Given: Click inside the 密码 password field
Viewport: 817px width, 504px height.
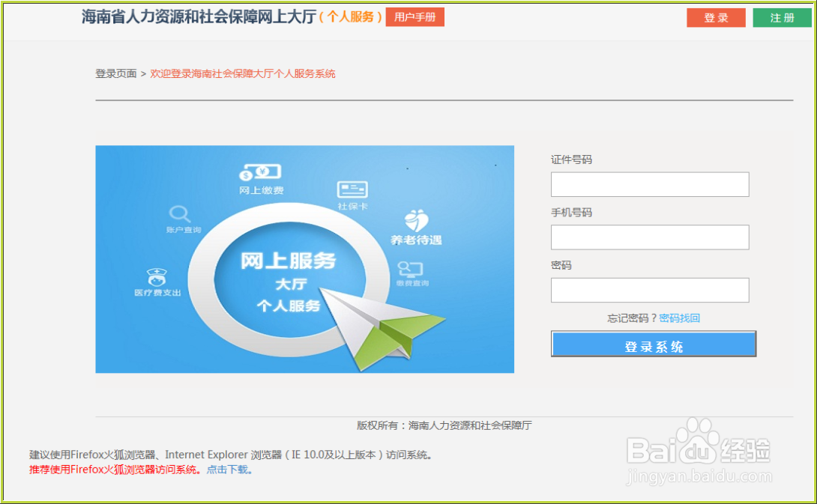Looking at the screenshot, I should (x=649, y=290).
